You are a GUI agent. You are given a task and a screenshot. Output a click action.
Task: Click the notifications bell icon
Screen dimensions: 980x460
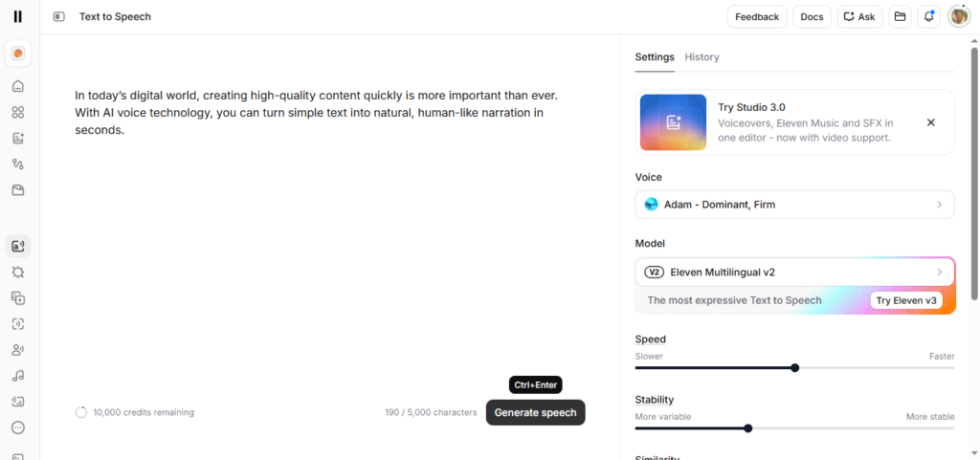(927, 16)
